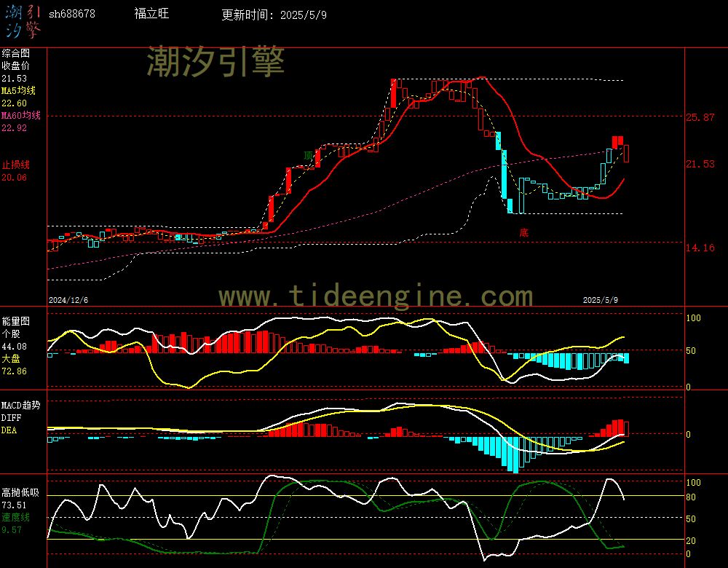Screen dimensions: 728x568
Task: Select the 高抛低吸 panel title
Action: point(20,492)
